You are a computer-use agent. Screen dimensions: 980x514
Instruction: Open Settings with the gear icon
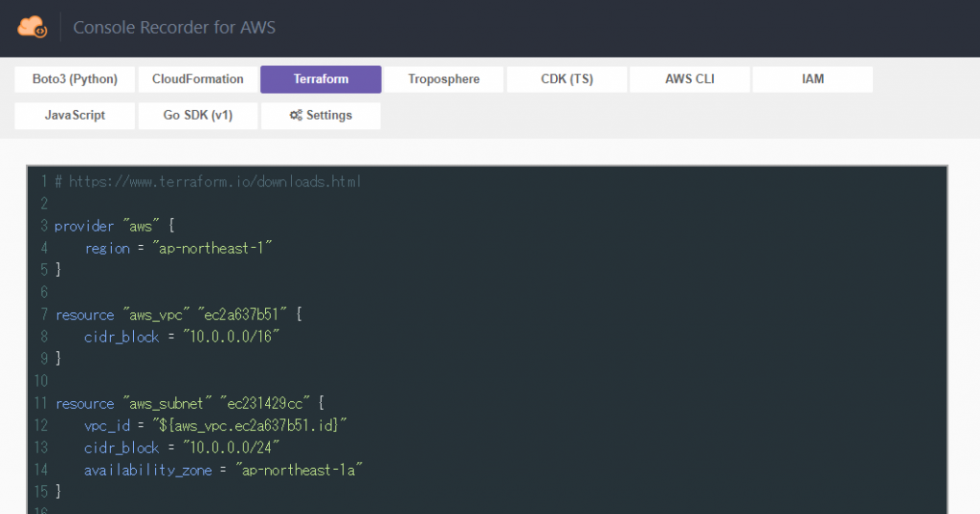[x=321, y=116]
